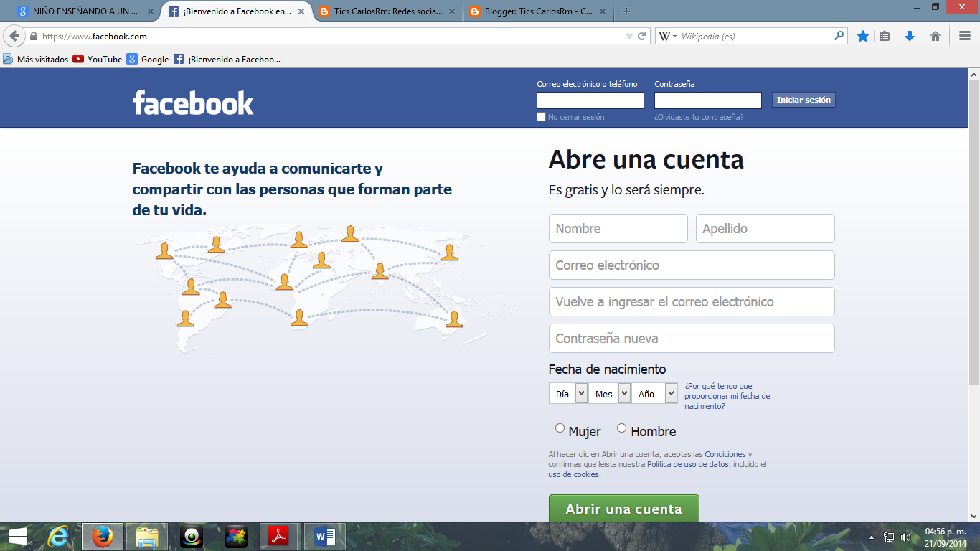Click the 'Abrir una cuenta' button

click(x=623, y=509)
